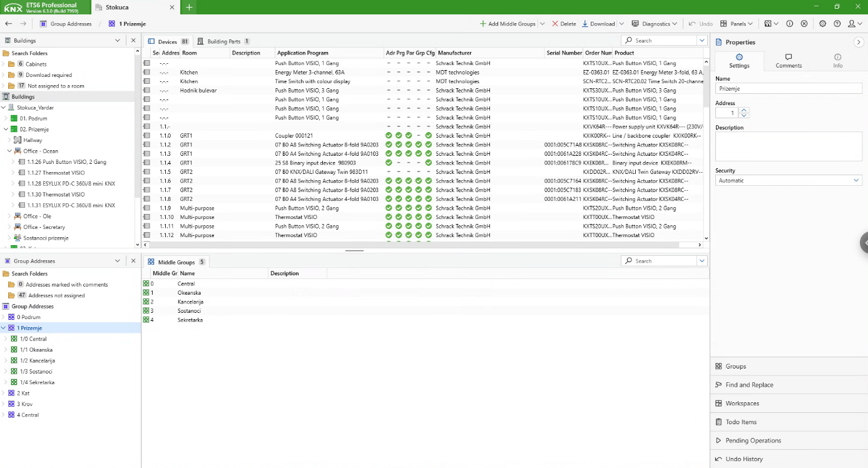
Task: Switch to the Comments tab in Properties
Action: [789, 61]
